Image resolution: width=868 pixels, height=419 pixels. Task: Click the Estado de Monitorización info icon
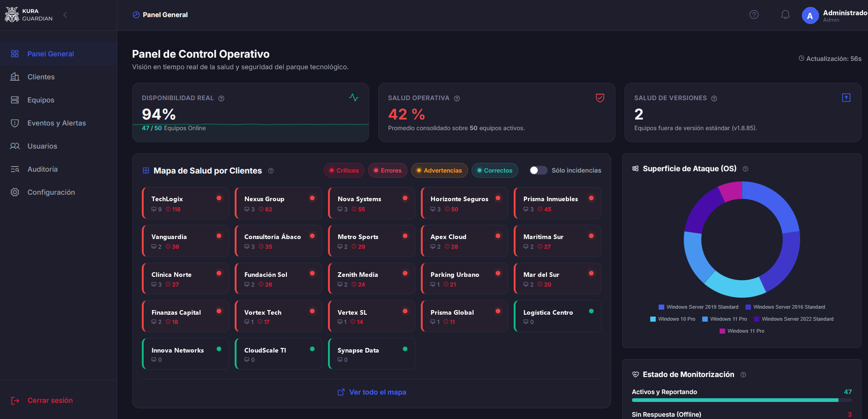pos(743,375)
